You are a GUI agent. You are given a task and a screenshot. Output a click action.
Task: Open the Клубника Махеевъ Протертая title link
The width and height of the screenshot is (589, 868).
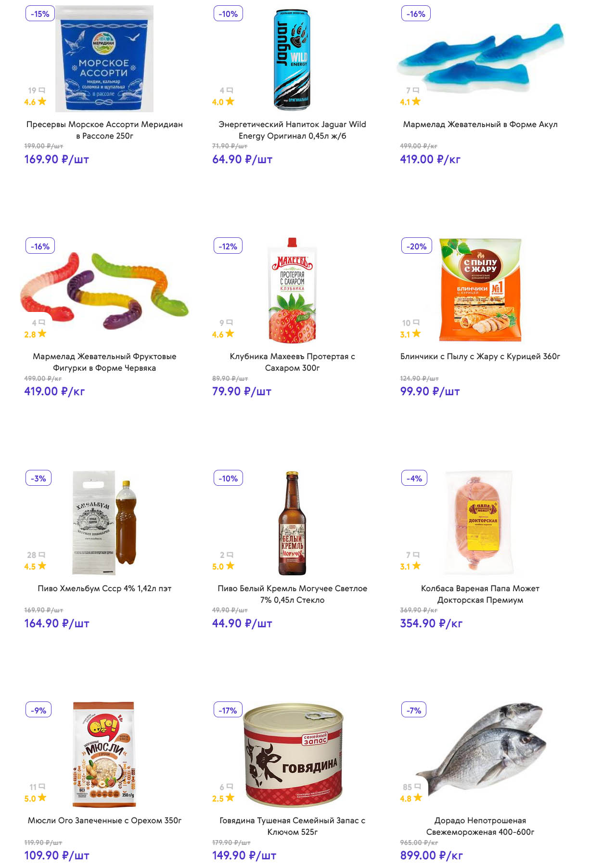tap(292, 362)
